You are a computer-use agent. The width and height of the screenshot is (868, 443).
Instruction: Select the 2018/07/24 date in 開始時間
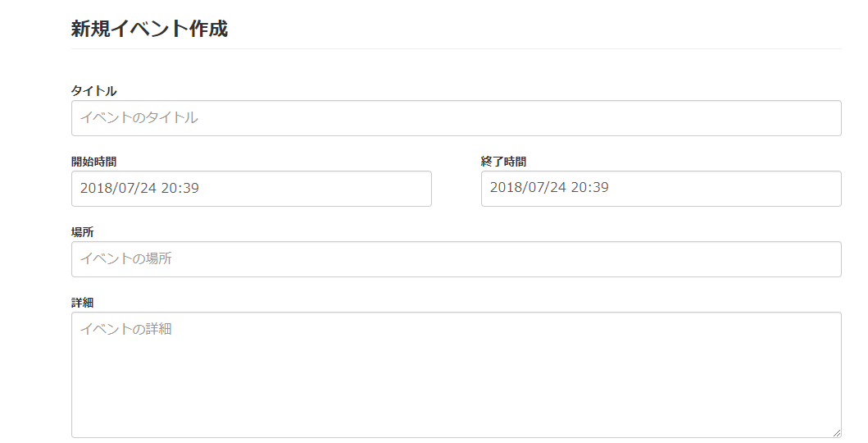click(118, 189)
